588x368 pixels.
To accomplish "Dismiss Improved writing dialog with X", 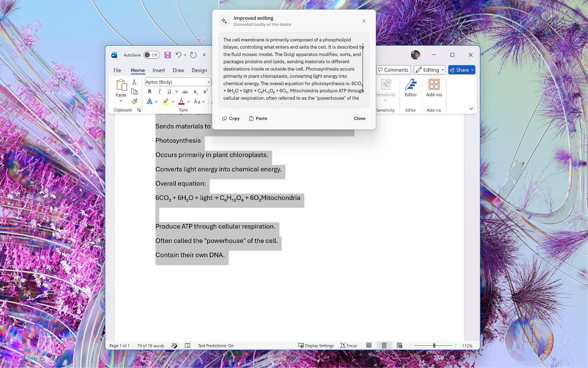I will 364,21.
